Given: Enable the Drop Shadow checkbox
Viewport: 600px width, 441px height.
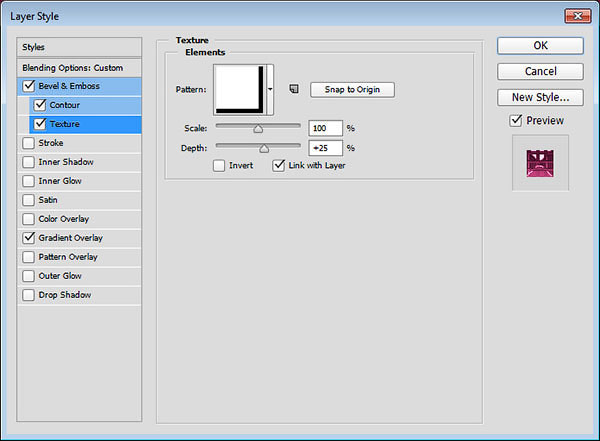Looking at the screenshot, I should point(28,295).
